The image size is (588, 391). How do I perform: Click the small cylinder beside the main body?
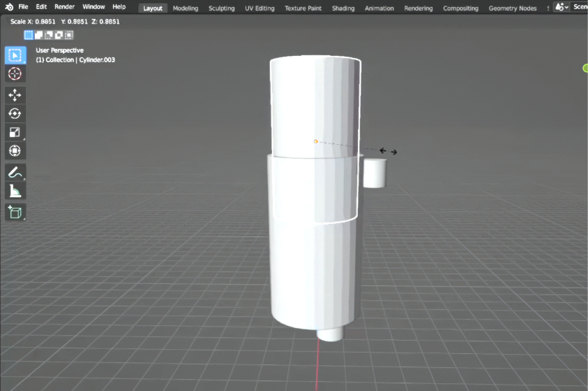click(x=375, y=173)
